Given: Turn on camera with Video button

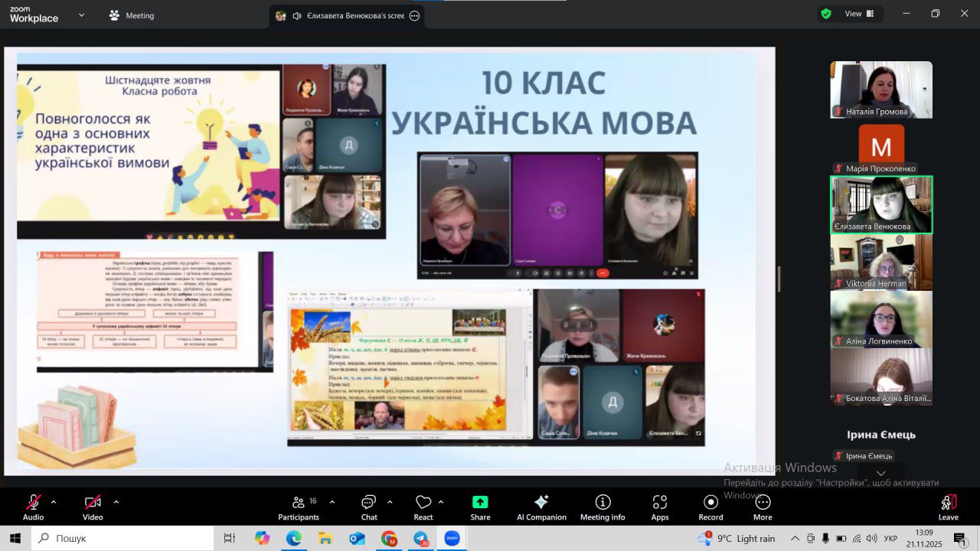Looking at the screenshot, I should (93, 507).
